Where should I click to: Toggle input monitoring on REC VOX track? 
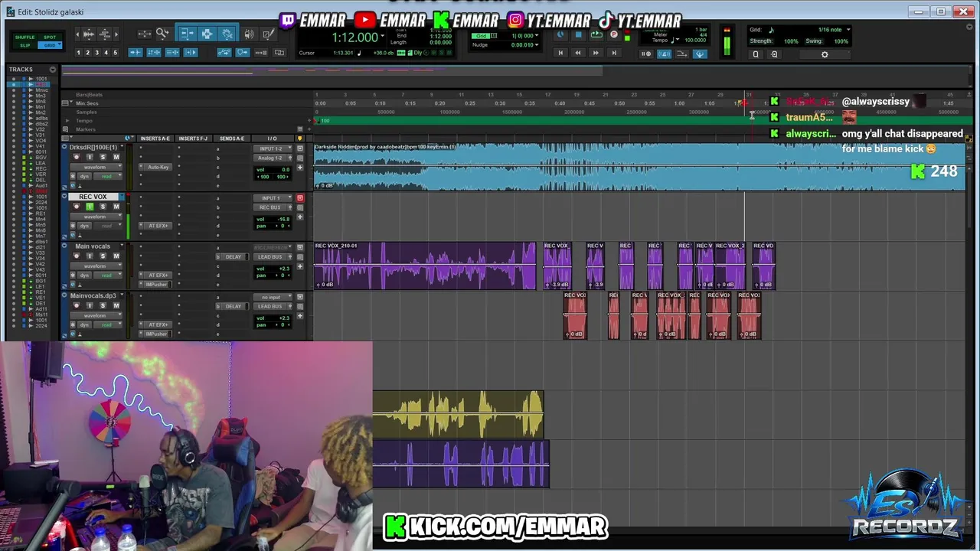click(x=90, y=207)
